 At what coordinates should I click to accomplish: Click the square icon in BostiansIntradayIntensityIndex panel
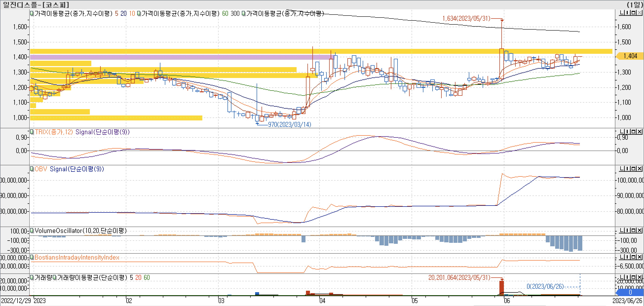point(634,257)
